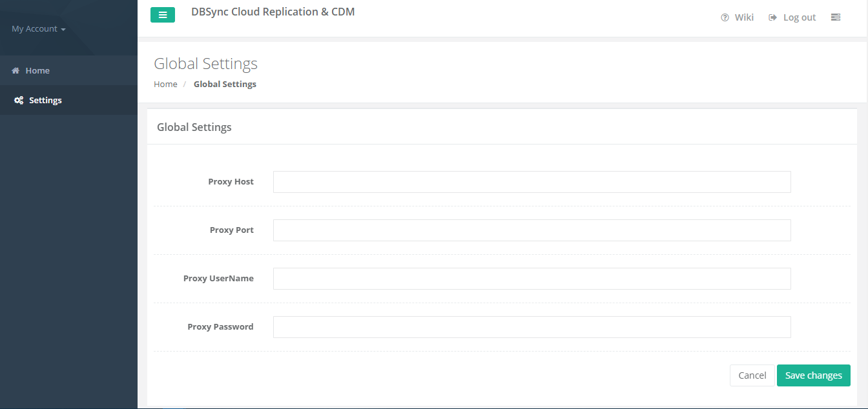This screenshot has height=409, width=868.
Task: Toggle the green hamburger sidebar button
Action: click(163, 15)
